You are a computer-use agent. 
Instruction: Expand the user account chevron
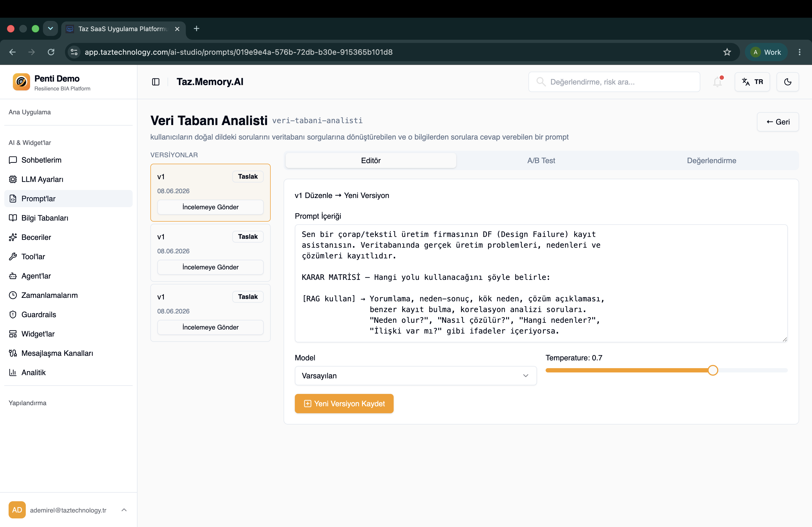click(x=124, y=510)
